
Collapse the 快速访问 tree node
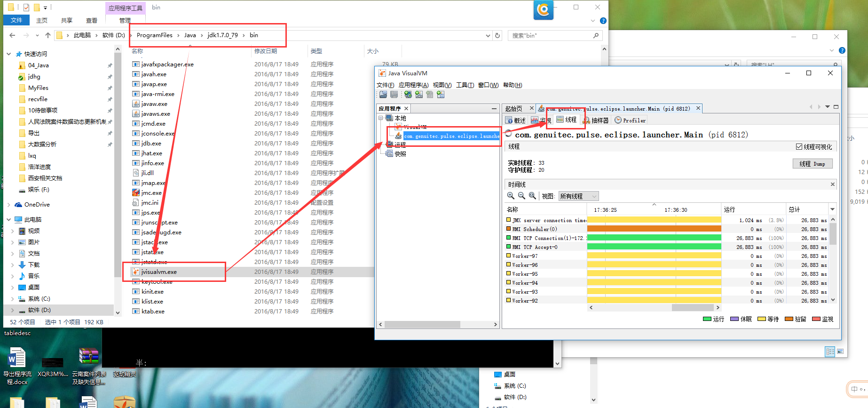(8, 54)
